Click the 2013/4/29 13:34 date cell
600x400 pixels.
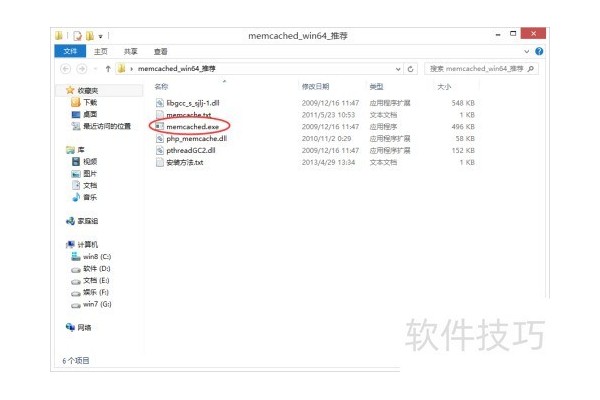click(328, 162)
